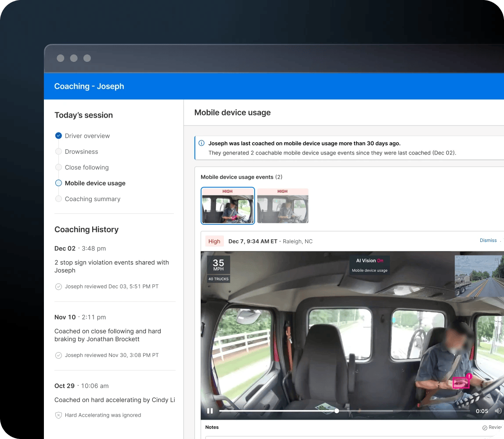Open the Close following step
Screen dimensions: 504x439
pyautogui.click(x=87, y=167)
